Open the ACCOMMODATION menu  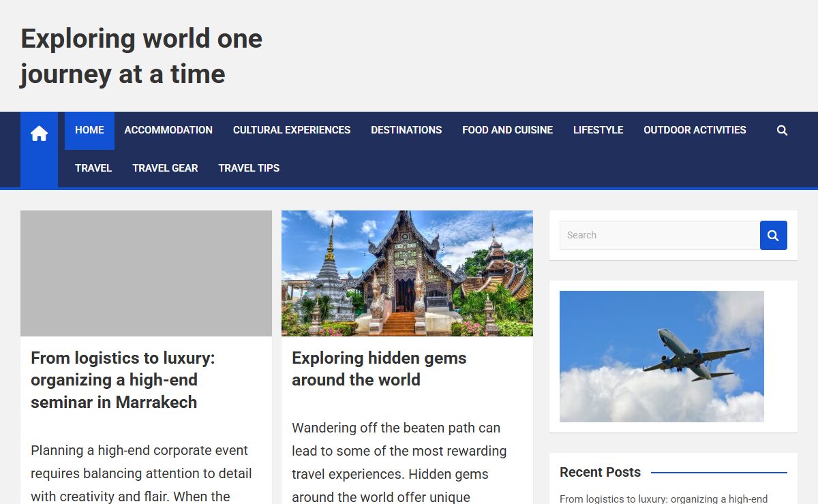click(x=168, y=130)
